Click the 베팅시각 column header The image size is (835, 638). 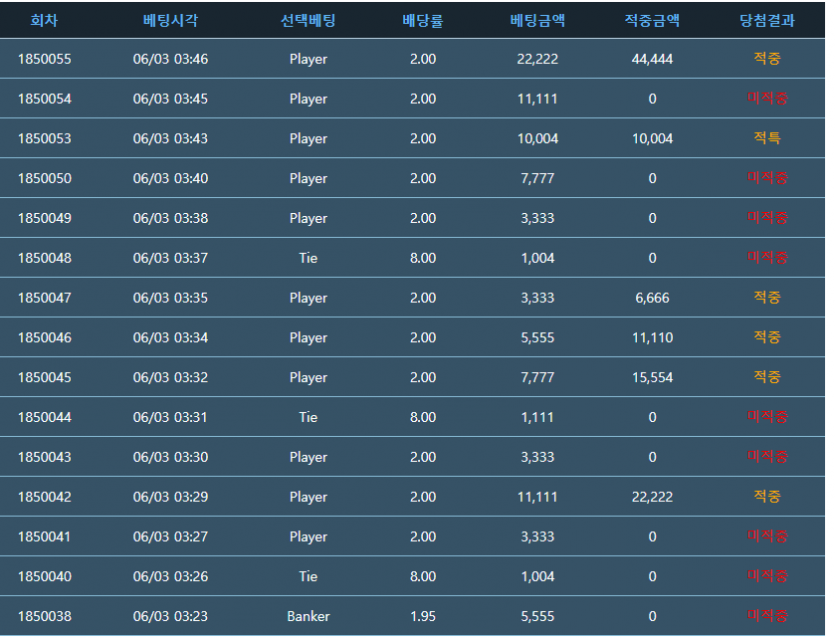pos(170,20)
